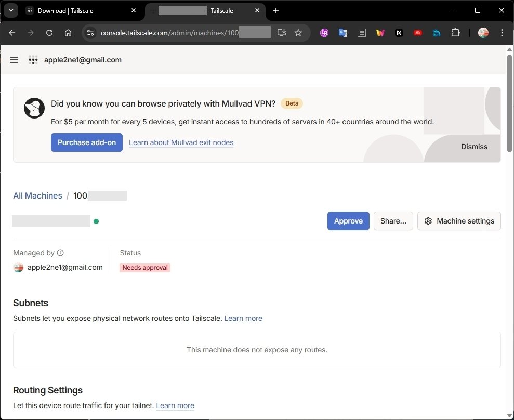Image resolution: width=514 pixels, height=420 pixels.
Task: Click the Mullvad VPN mole logo
Action: coord(34,108)
